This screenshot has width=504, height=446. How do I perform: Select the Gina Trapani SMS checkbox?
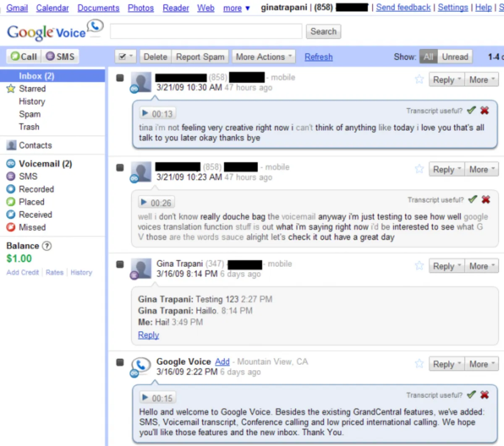tap(120, 264)
